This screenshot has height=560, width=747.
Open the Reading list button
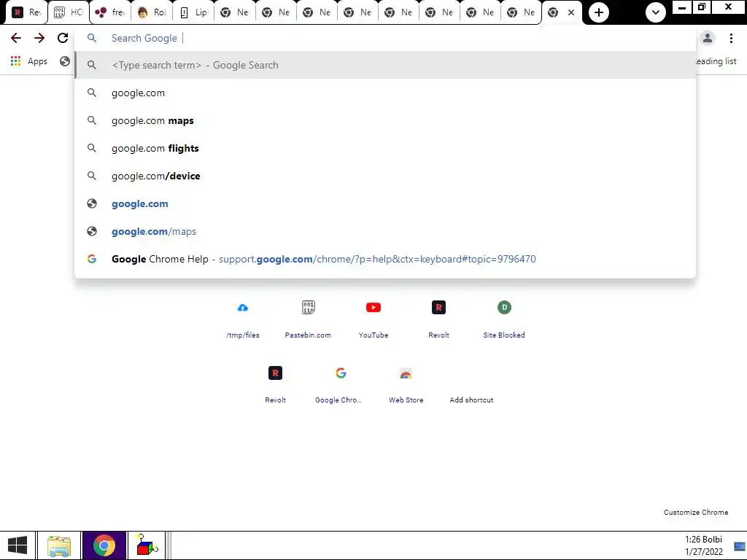pos(716,61)
